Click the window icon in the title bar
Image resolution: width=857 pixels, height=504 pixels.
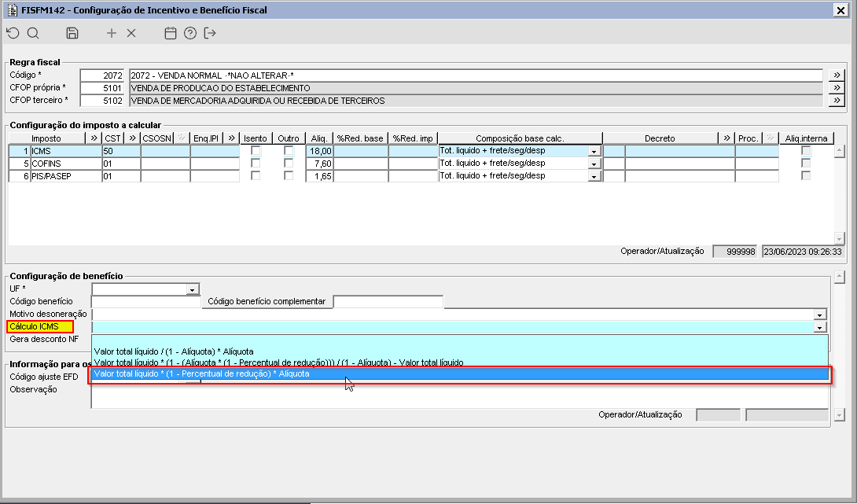12,10
